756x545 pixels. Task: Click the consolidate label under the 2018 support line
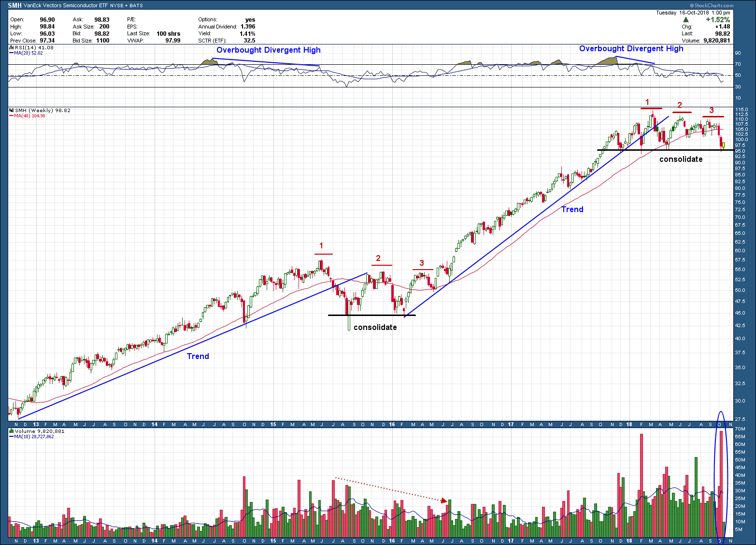(x=681, y=159)
